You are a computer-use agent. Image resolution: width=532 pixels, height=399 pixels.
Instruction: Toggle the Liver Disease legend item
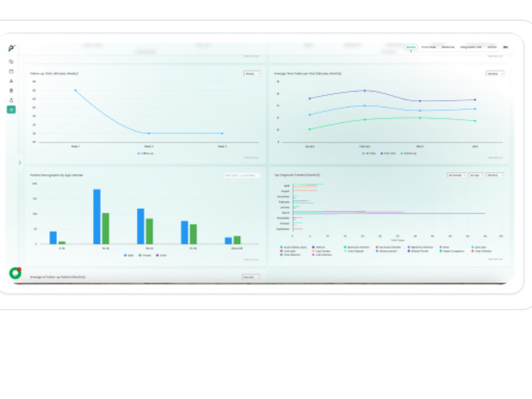(354, 251)
